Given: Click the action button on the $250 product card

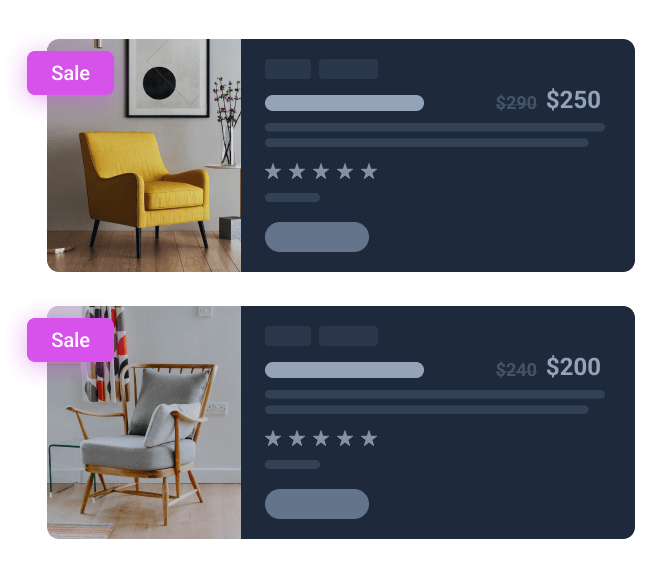Looking at the screenshot, I should point(317,237).
